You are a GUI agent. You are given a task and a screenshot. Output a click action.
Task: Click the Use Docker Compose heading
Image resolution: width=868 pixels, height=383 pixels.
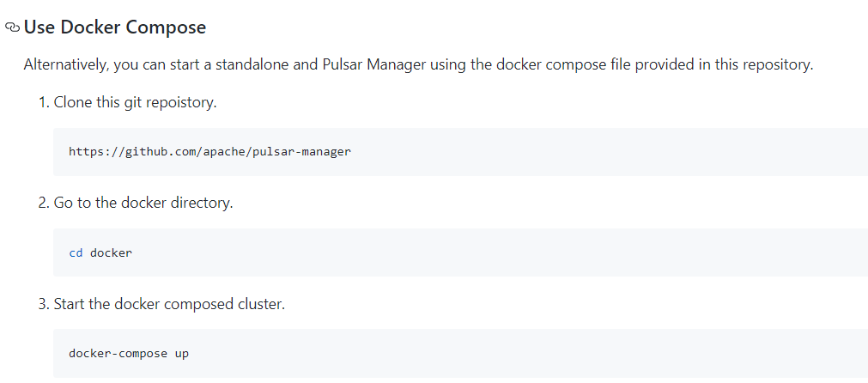(x=115, y=27)
